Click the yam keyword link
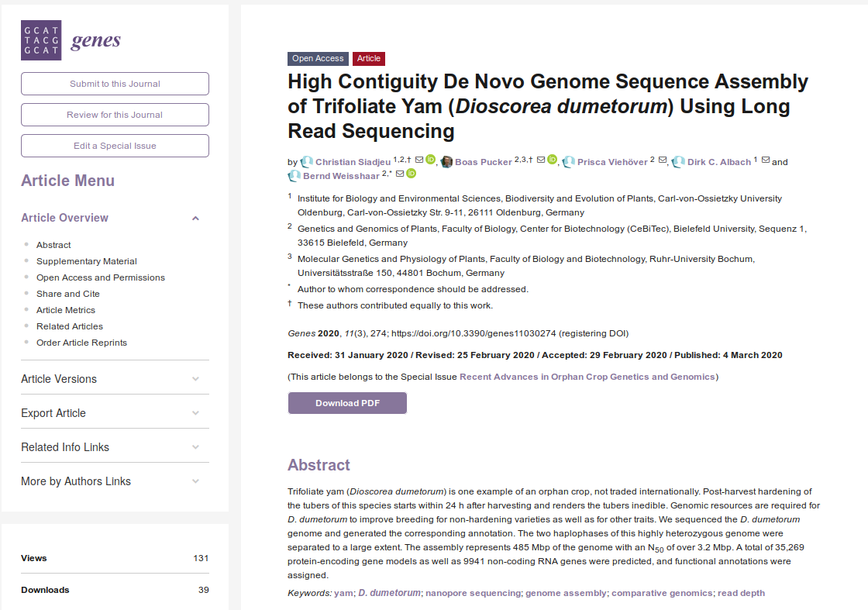 343,593
